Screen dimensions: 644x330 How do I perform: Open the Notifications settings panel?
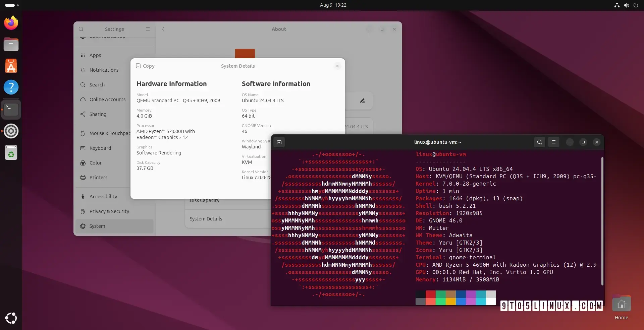tap(114, 70)
